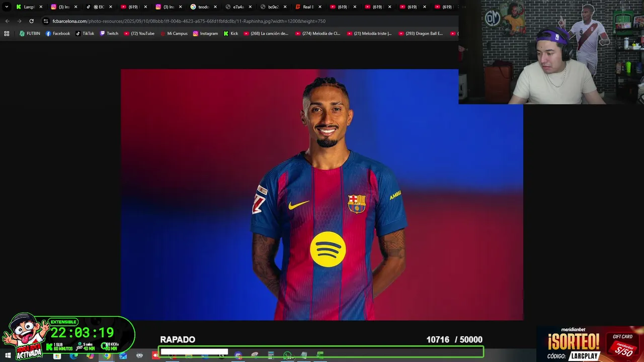Open the '(21) Melodía triste' bookmark

(x=369, y=34)
